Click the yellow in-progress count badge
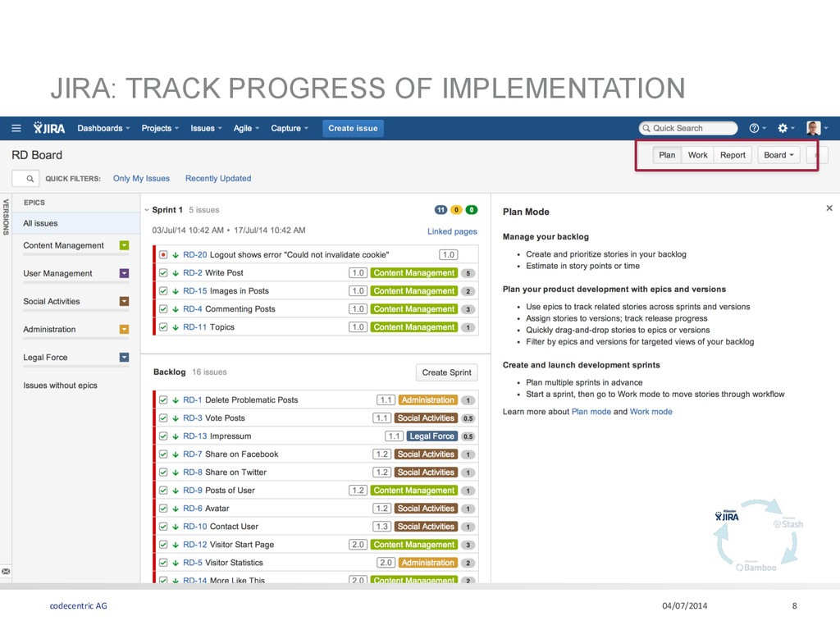 pyautogui.click(x=456, y=210)
